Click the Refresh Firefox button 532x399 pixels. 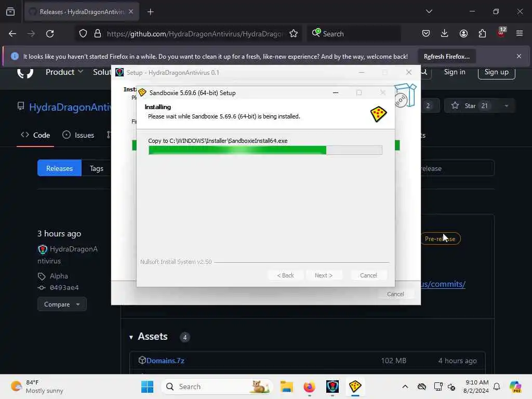pos(446,56)
